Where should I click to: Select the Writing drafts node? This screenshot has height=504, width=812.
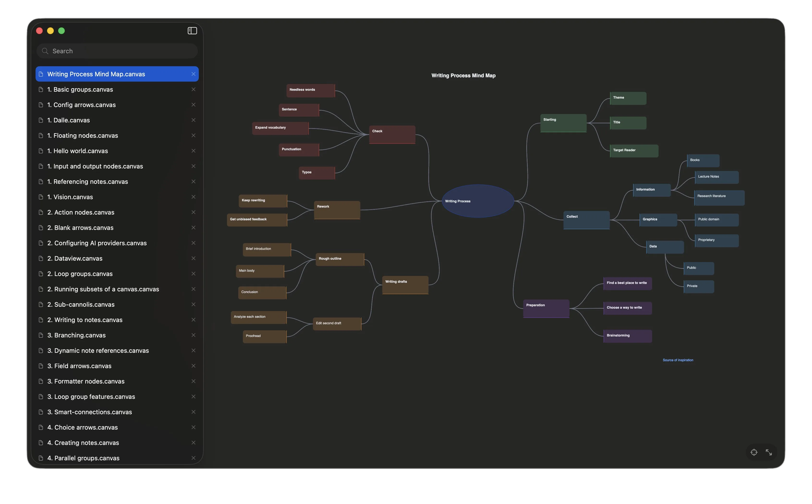pos(405,285)
